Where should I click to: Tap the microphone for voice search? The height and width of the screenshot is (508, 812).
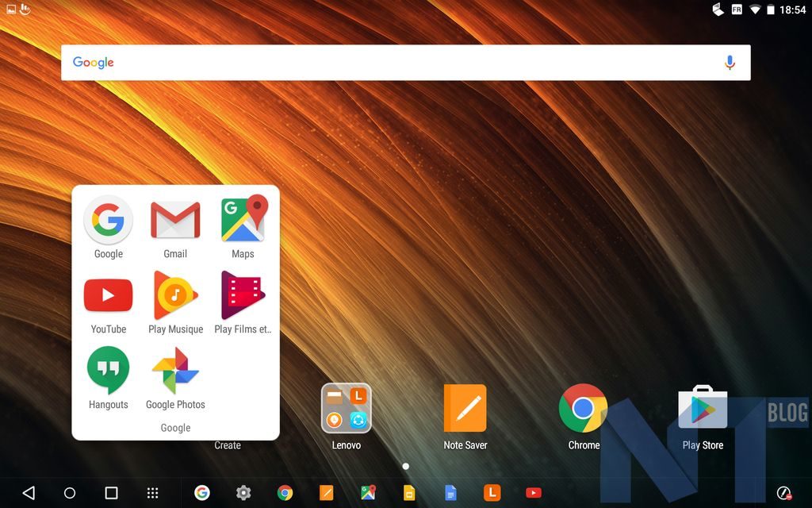pos(730,63)
